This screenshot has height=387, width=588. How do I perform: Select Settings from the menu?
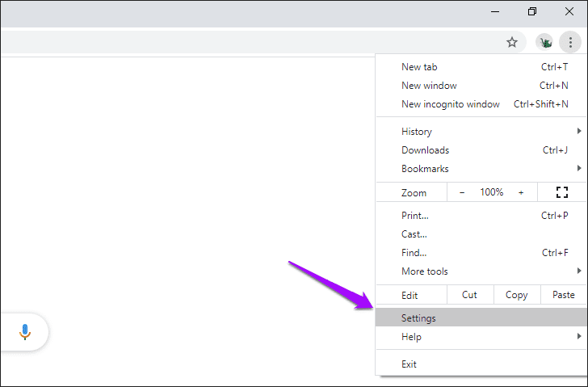pyautogui.click(x=481, y=318)
